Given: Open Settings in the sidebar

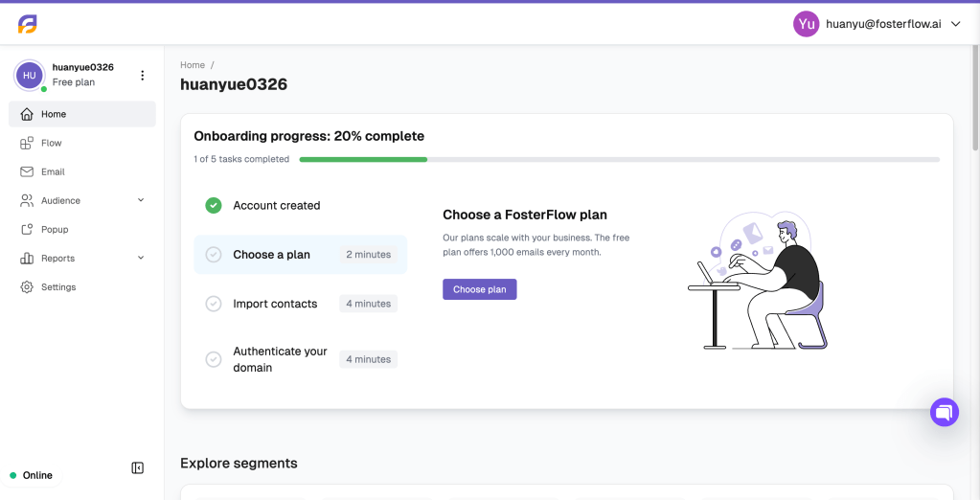Looking at the screenshot, I should point(81,286).
